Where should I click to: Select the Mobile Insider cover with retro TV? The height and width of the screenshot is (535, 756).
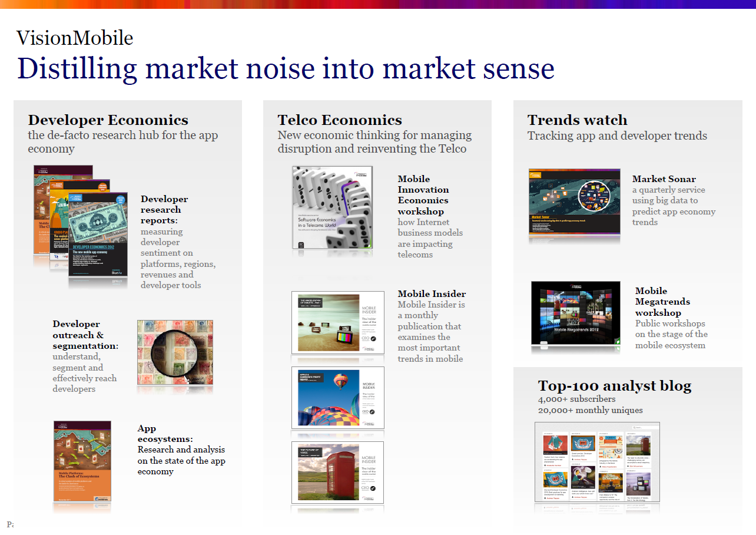(x=337, y=322)
